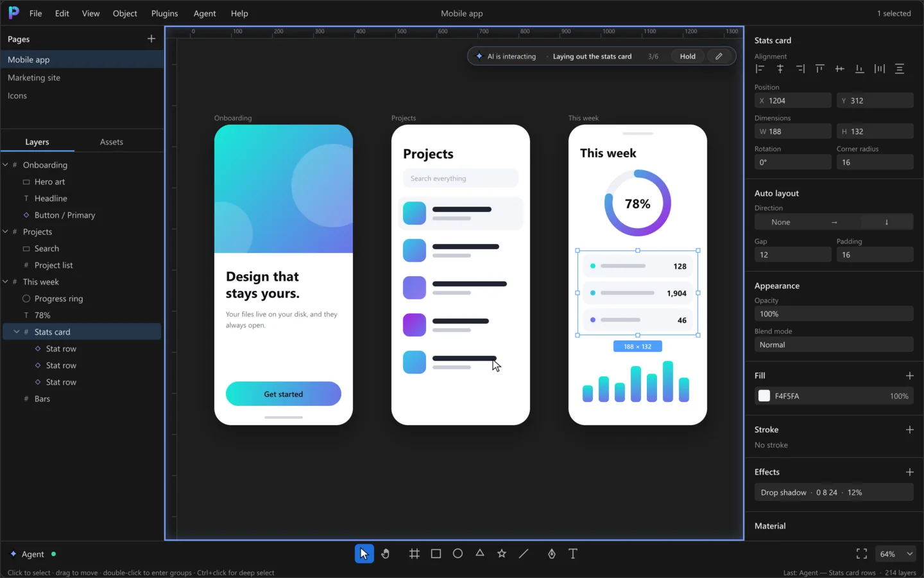Select the Text tool
The width and height of the screenshot is (924, 578).
574,554
